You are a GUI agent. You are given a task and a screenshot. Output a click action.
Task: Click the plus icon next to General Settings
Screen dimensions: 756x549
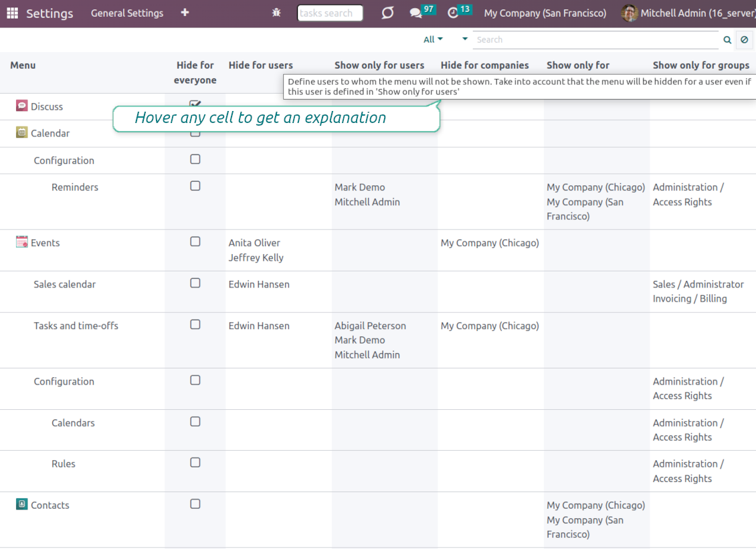click(x=185, y=13)
